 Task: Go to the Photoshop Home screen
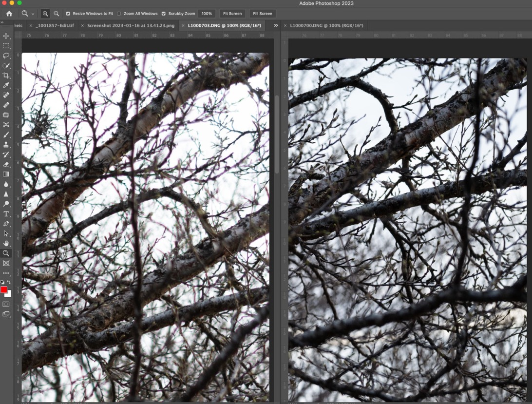(x=9, y=14)
